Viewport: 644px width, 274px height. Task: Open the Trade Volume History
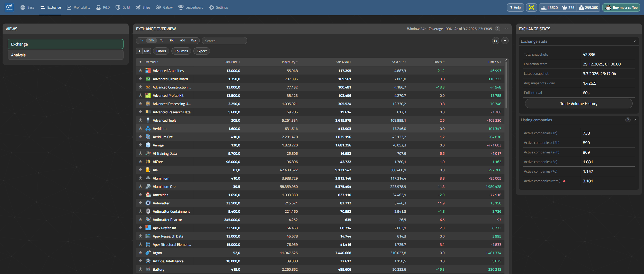(x=579, y=104)
